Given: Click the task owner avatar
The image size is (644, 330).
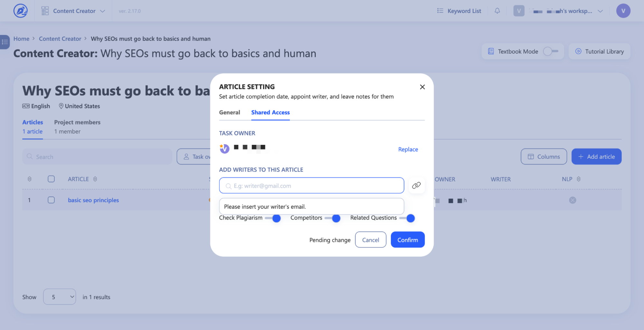Looking at the screenshot, I should tap(224, 149).
